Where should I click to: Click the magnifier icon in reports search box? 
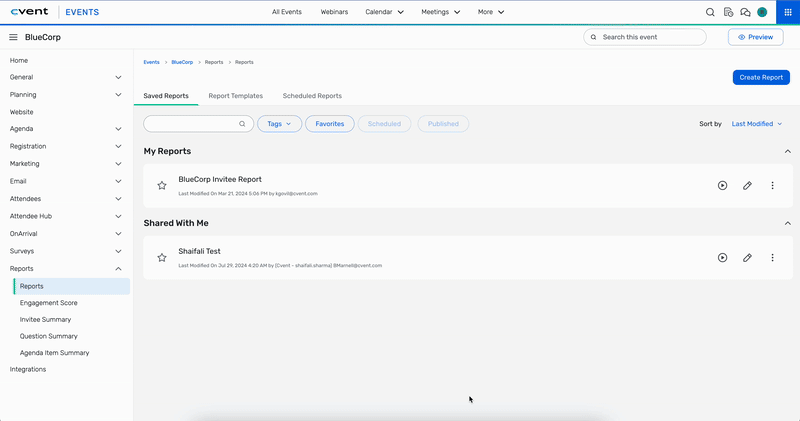(242, 124)
